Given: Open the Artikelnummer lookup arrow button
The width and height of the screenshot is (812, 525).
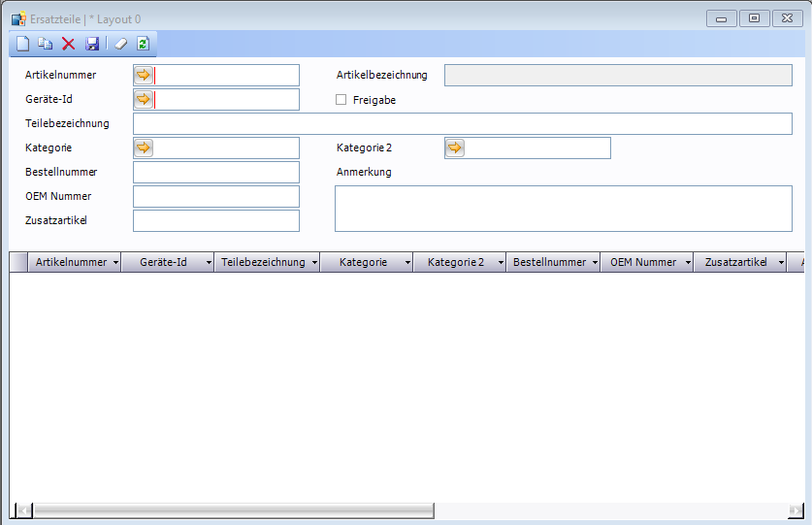Looking at the screenshot, I should point(144,75).
